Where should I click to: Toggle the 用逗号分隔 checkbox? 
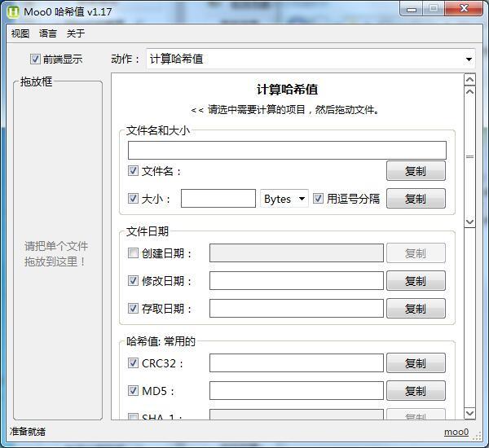(x=319, y=199)
